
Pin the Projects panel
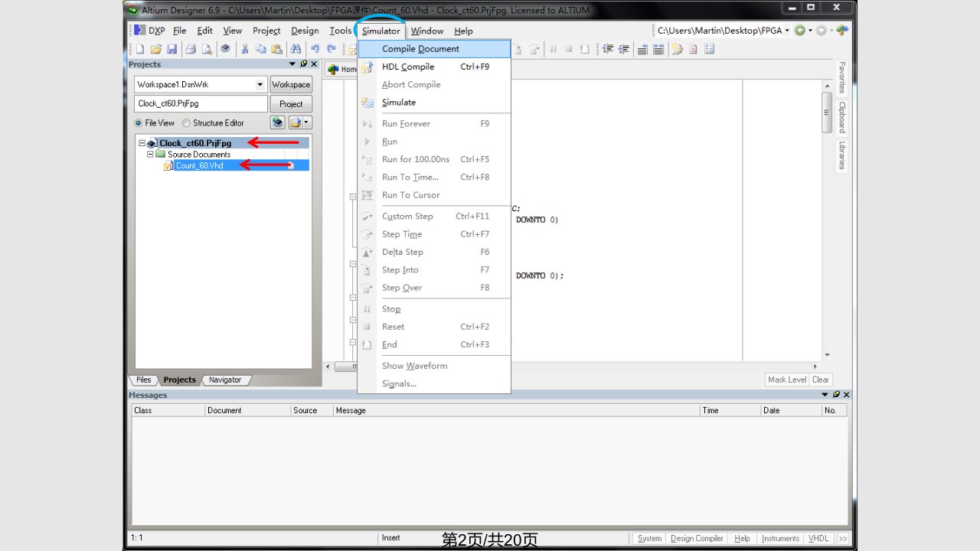tap(303, 64)
